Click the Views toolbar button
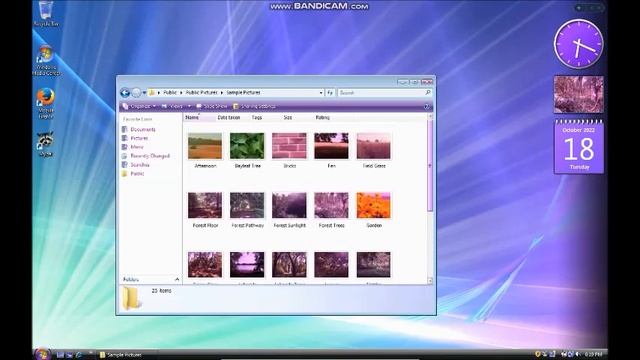 pos(172,106)
